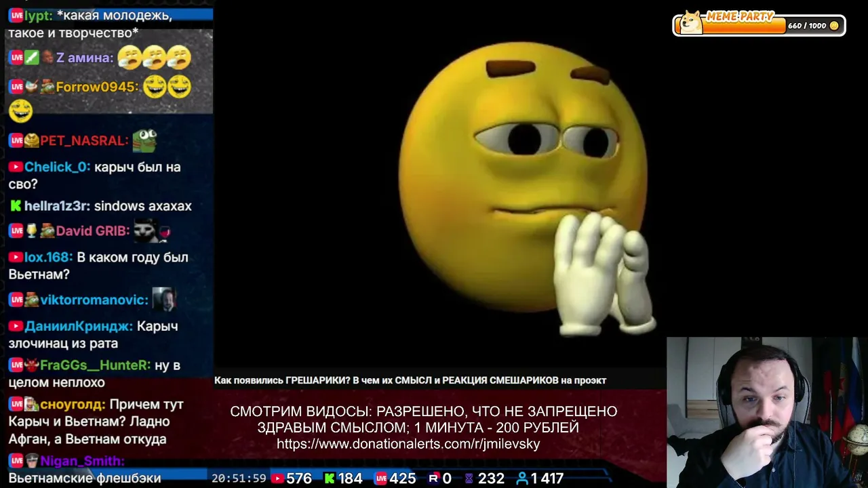Click username Nigan_Smith in chat

tap(82, 461)
